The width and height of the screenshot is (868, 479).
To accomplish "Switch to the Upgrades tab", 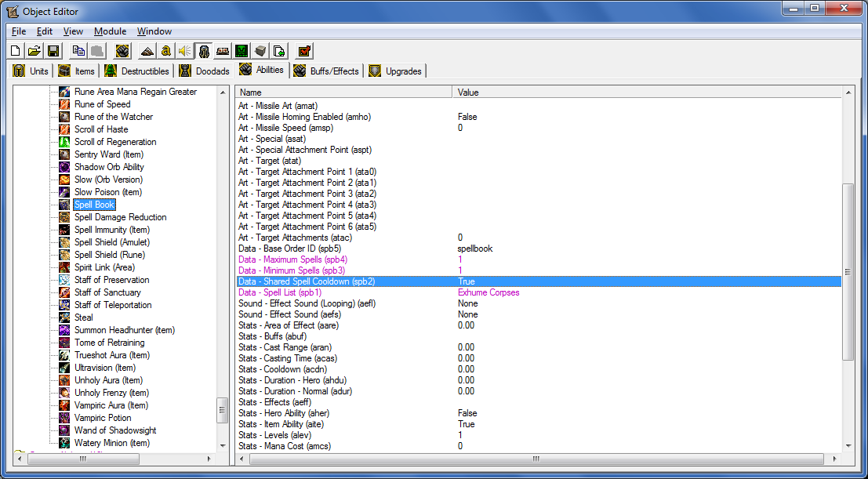I will pos(396,71).
